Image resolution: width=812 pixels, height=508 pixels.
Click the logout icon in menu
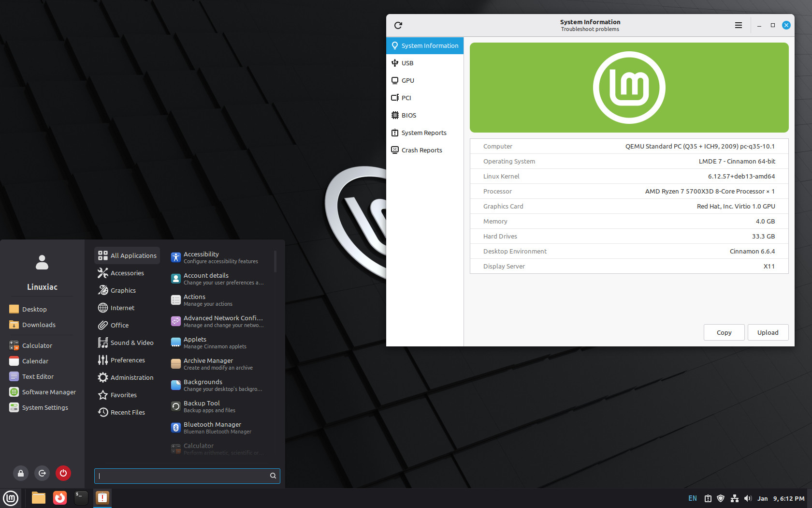42,473
